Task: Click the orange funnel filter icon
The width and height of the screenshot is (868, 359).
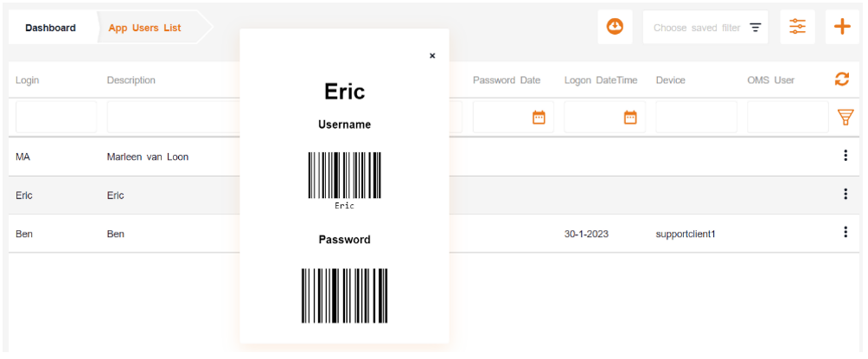Action: (x=846, y=117)
